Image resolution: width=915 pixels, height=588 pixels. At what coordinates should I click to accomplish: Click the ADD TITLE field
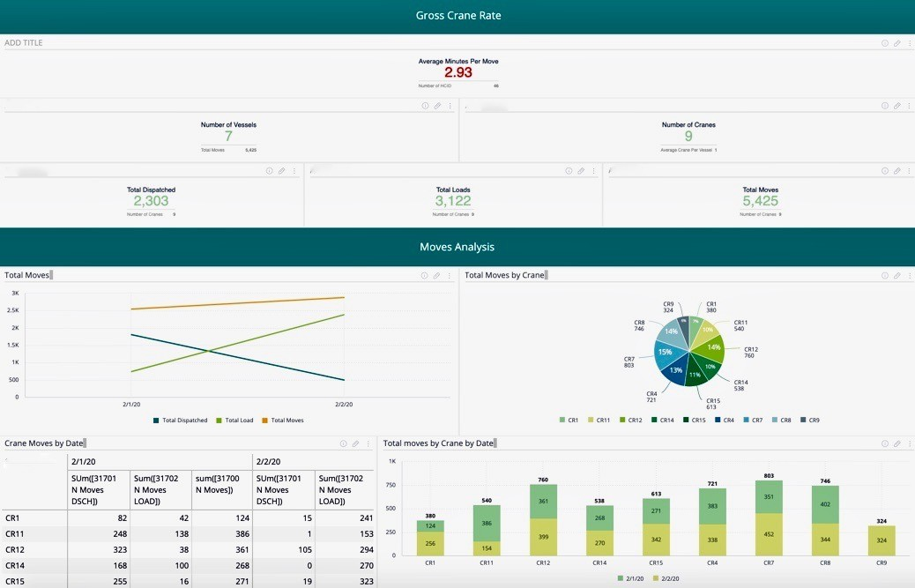[24, 43]
